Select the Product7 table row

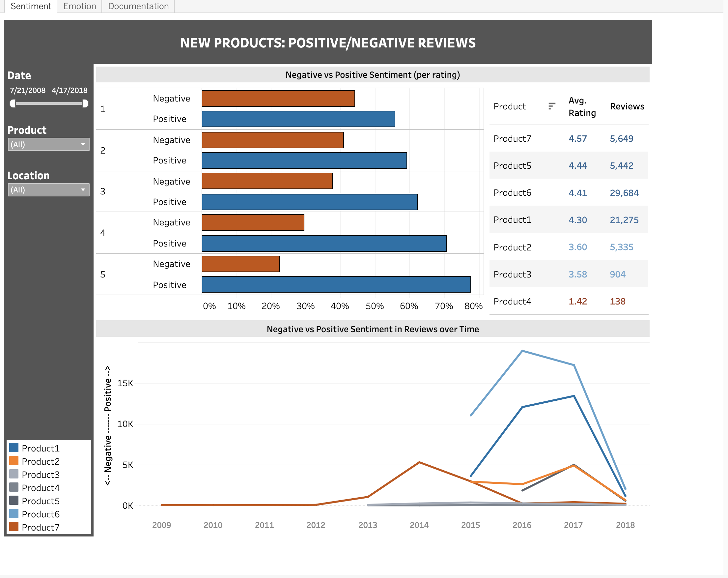[x=512, y=138]
